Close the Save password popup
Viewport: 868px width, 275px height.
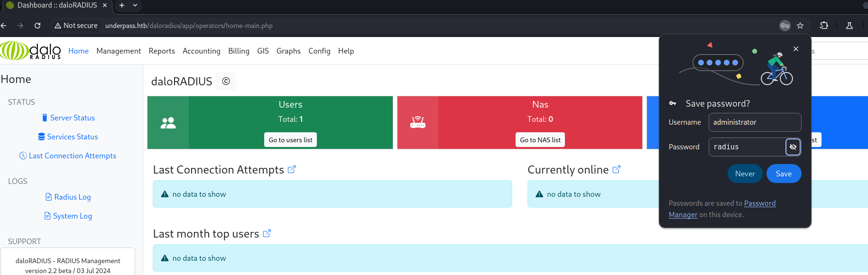(x=796, y=49)
